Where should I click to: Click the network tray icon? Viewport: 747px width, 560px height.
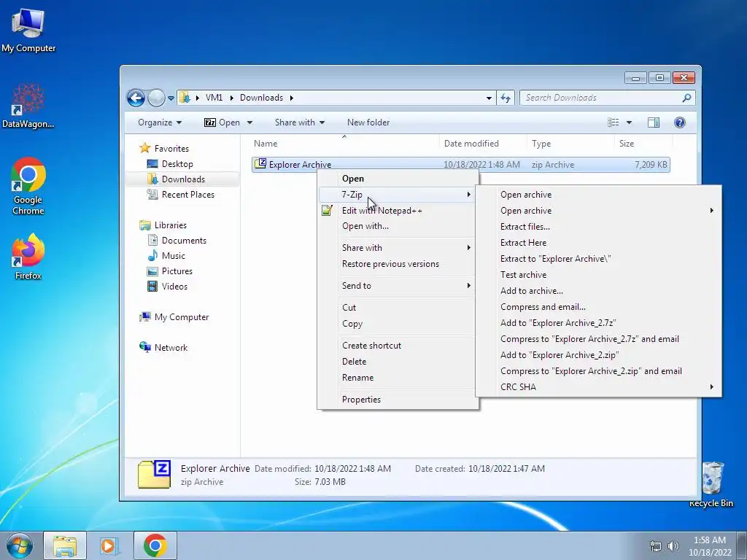click(656, 546)
